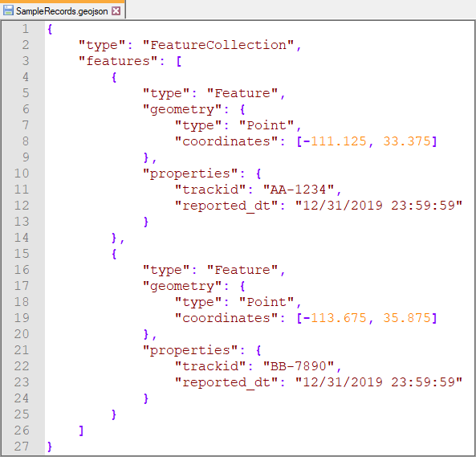The height and width of the screenshot is (457, 476).
Task: Click the save icon on the file tab
Action: click(8, 10)
